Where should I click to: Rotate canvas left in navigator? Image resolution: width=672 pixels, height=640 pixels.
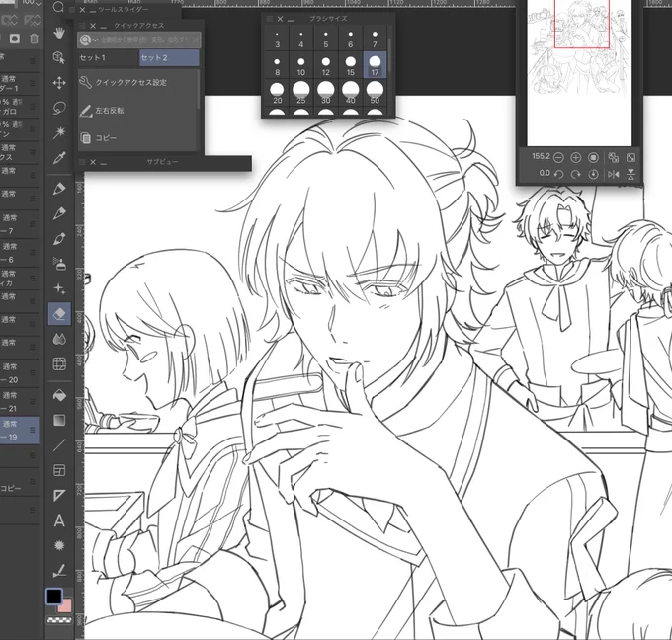(558, 174)
